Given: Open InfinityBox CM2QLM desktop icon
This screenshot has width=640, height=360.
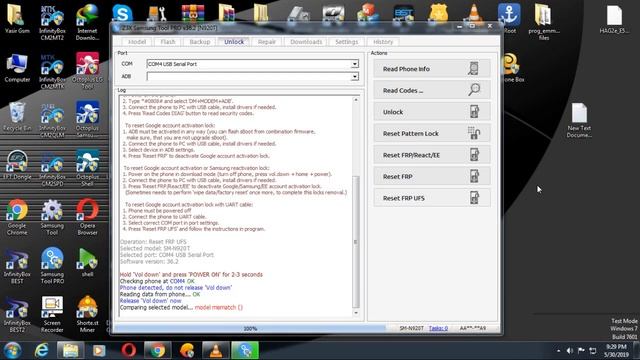Looking at the screenshot, I should (52, 120).
